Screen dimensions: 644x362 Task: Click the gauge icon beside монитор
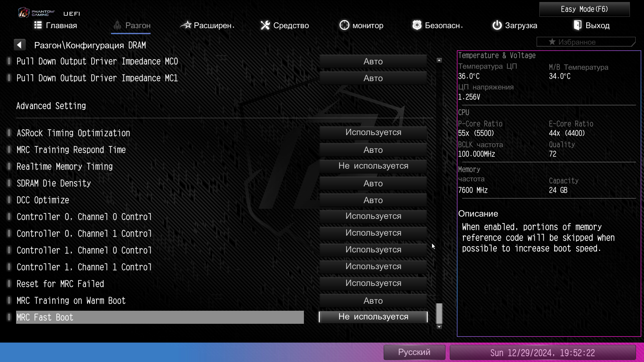[x=344, y=25]
